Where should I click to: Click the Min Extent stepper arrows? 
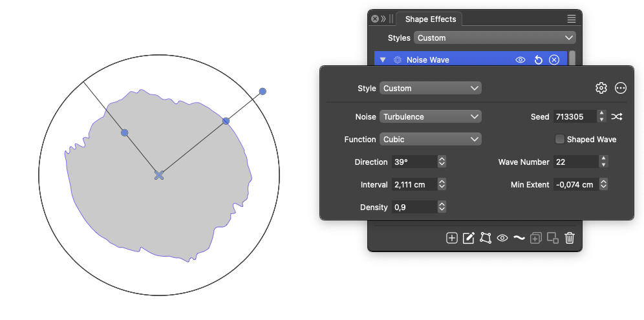[x=603, y=185]
